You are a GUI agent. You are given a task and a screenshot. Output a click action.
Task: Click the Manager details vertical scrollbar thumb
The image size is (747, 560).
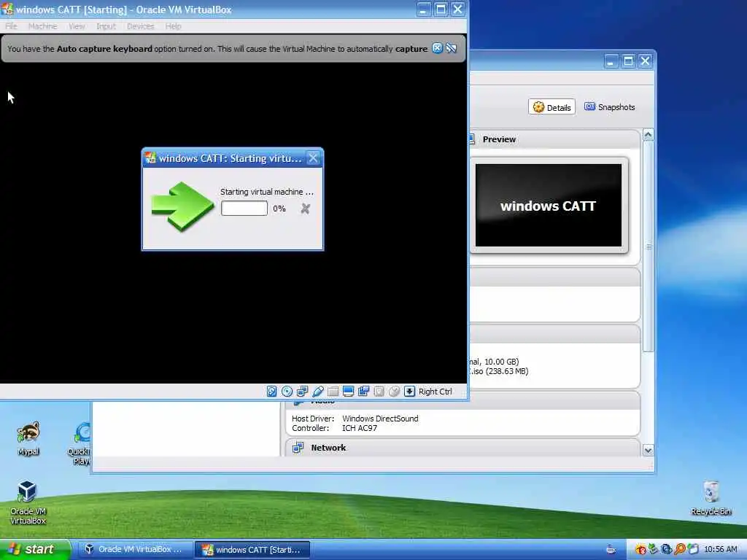(x=648, y=246)
